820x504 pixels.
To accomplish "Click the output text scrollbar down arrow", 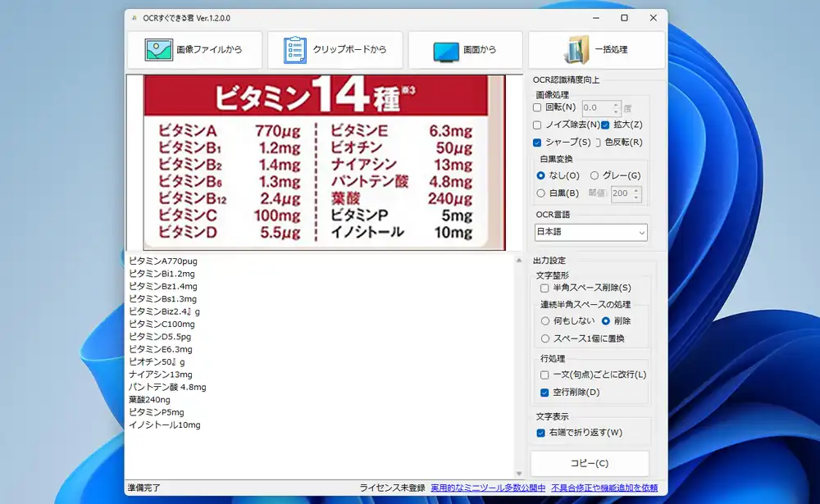I will click(x=517, y=473).
